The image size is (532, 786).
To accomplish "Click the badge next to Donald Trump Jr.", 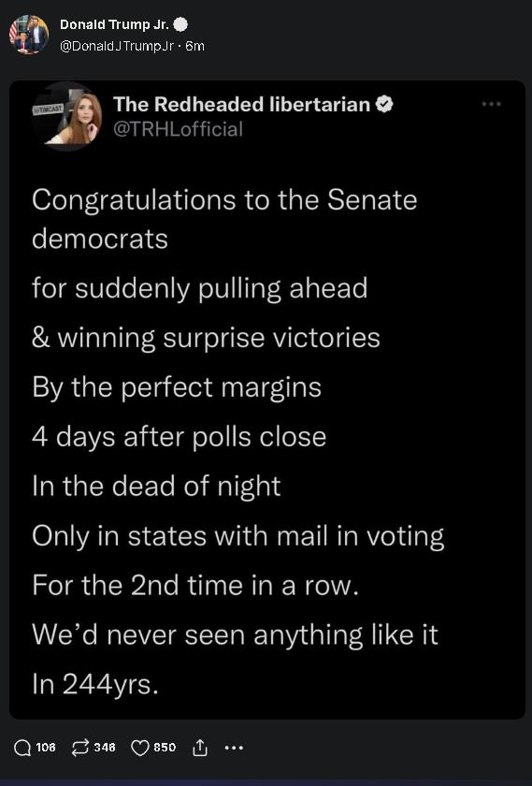I will click(180, 24).
